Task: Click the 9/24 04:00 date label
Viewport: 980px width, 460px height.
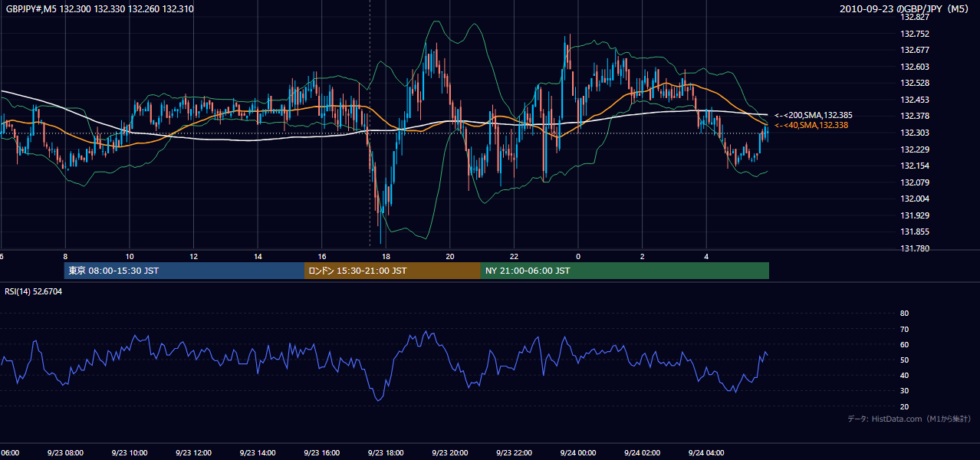Action: [706, 453]
